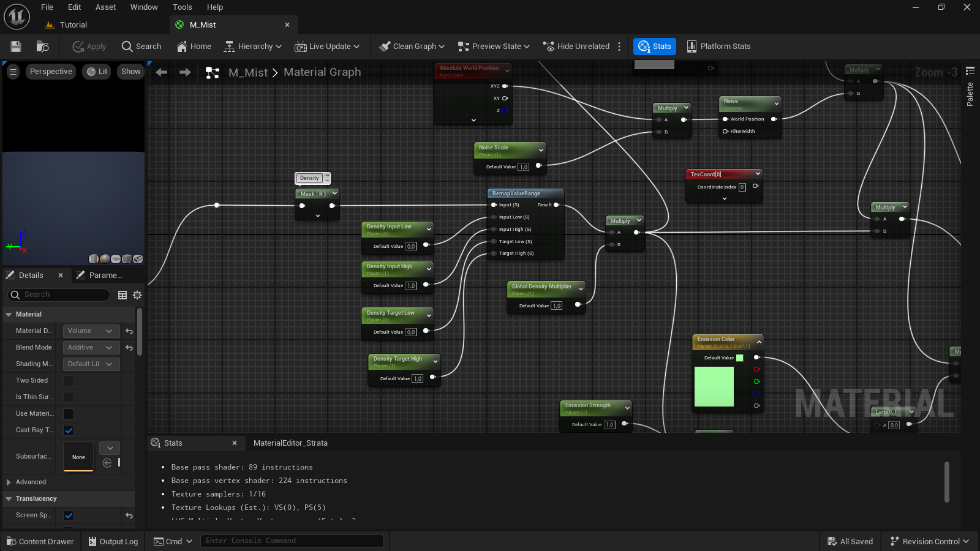The image size is (980, 551).
Task: Open the Asset menu
Action: coord(106,7)
